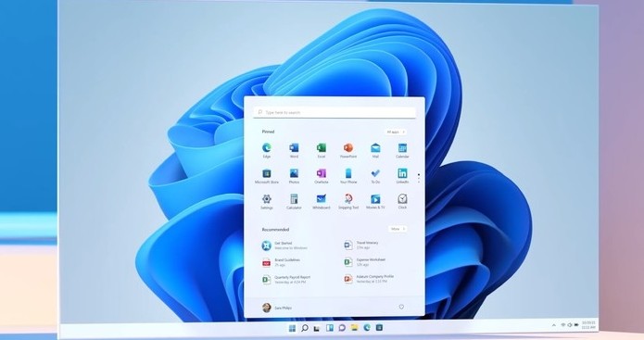Open the Your Phone app
The width and height of the screenshot is (644, 340).
[348, 176]
